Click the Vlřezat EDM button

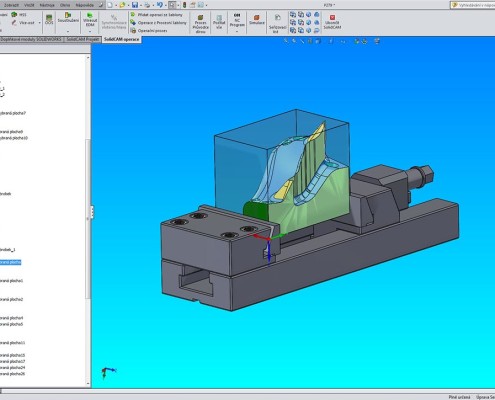tap(90, 20)
